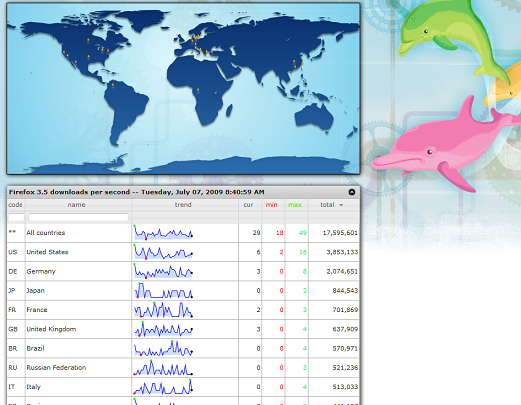This screenshot has height=405, width=521.
Task: Click total value 513,033
Action: coord(345,387)
